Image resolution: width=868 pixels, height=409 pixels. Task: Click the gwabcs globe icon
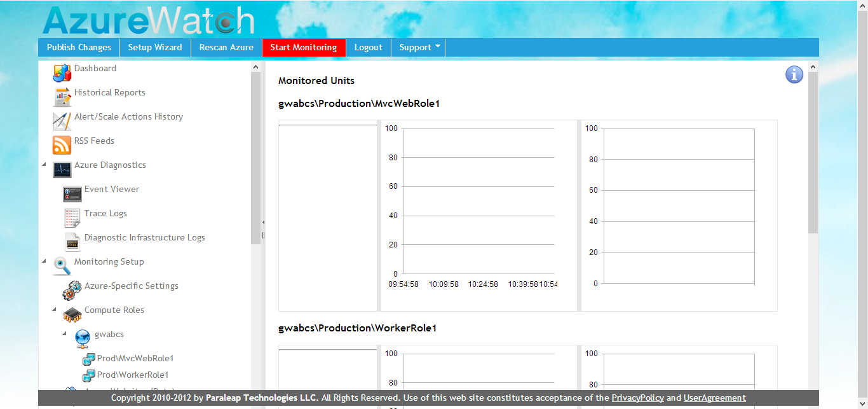click(x=82, y=338)
